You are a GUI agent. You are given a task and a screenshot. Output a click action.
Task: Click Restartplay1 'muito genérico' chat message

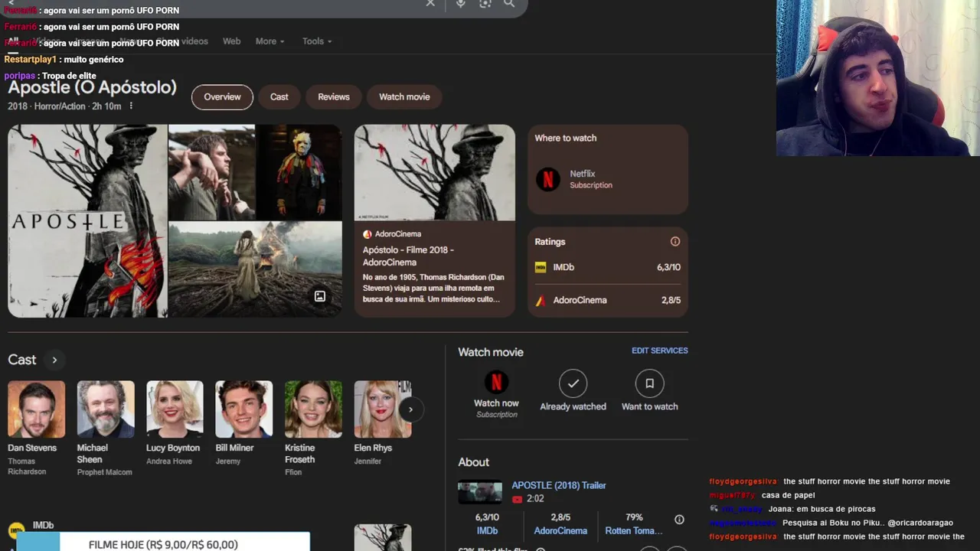(64, 59)
